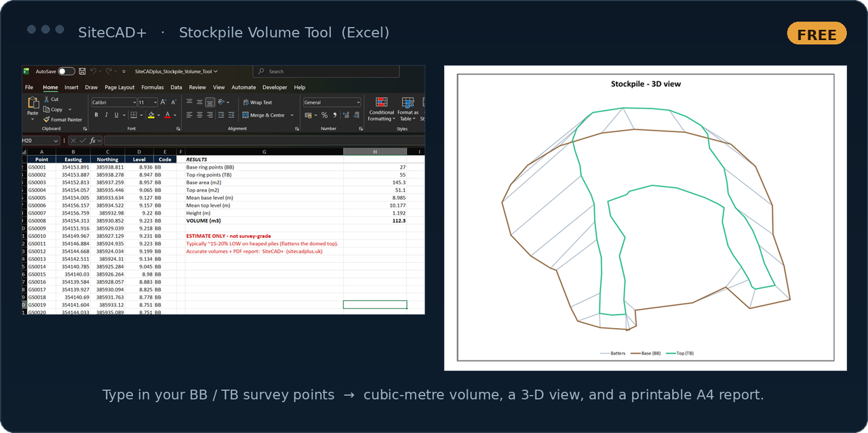The image size is (868, 433).
Task: Open the Clipboard dialog launcher
Action: point(85,129)
